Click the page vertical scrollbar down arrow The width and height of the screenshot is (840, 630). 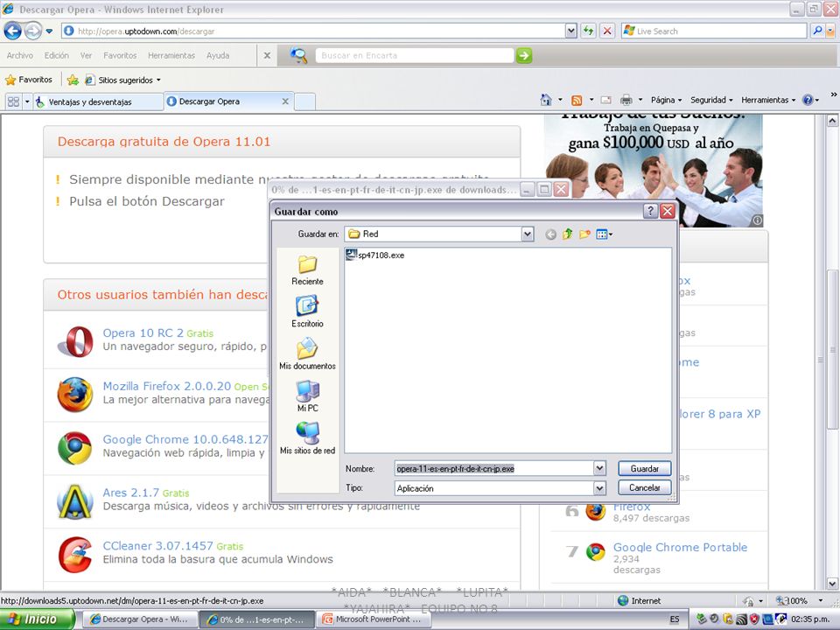click(832, 584)
